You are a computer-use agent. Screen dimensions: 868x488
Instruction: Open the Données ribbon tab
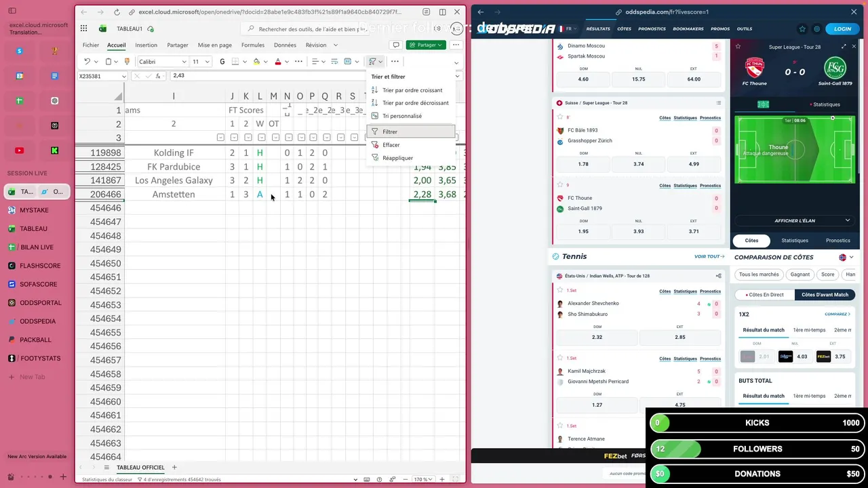[x=285, y=45]
